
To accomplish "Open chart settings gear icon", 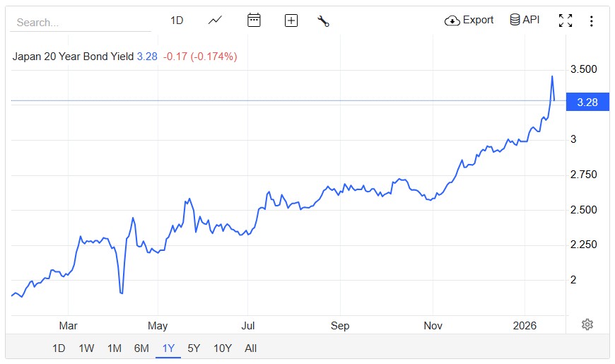I will point(587,324).
